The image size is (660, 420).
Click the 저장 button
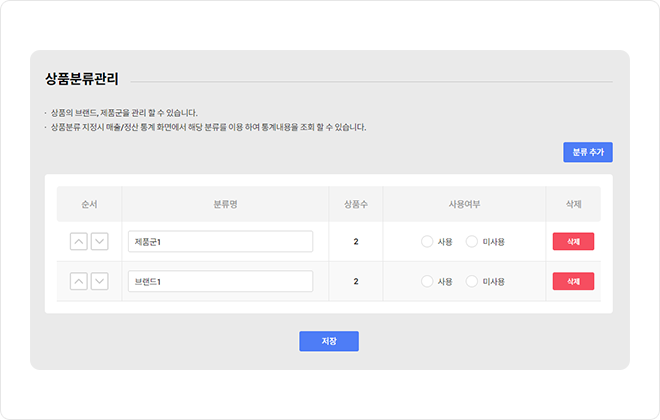pos(329,341)
